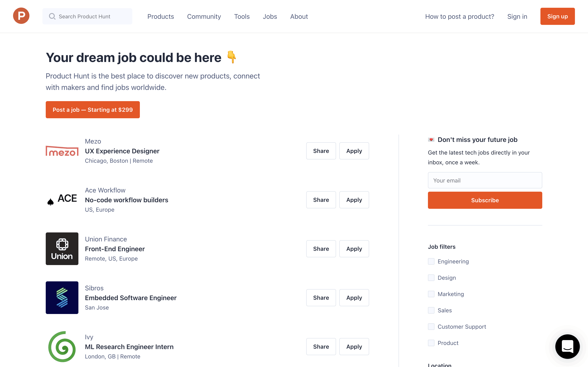Enable the Engineering job filter
588x367 pixels.
431,261
